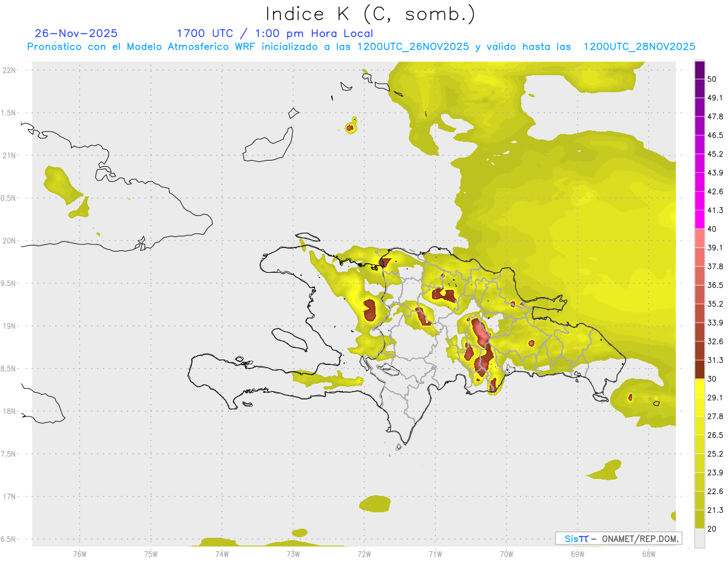Click the longitude label '74W'
728x562 pixels.
click(x=221, y=554)
